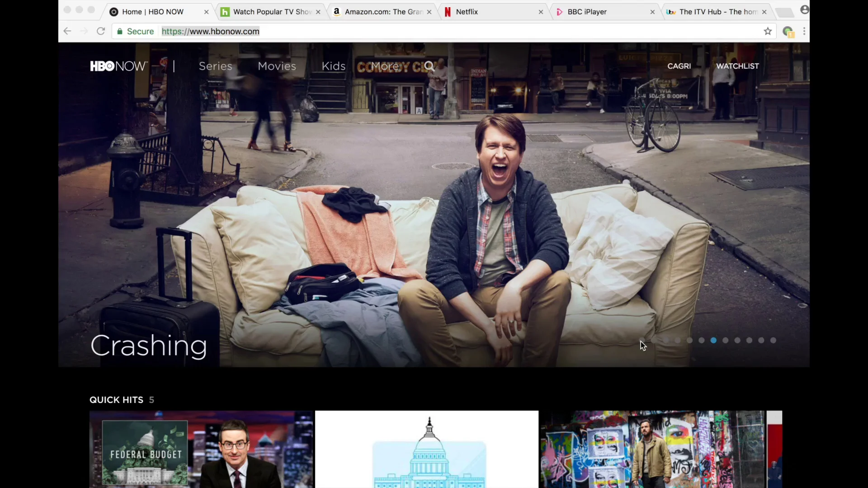Open the Kids menu item

pyautogui.click(x=334, y=66)
